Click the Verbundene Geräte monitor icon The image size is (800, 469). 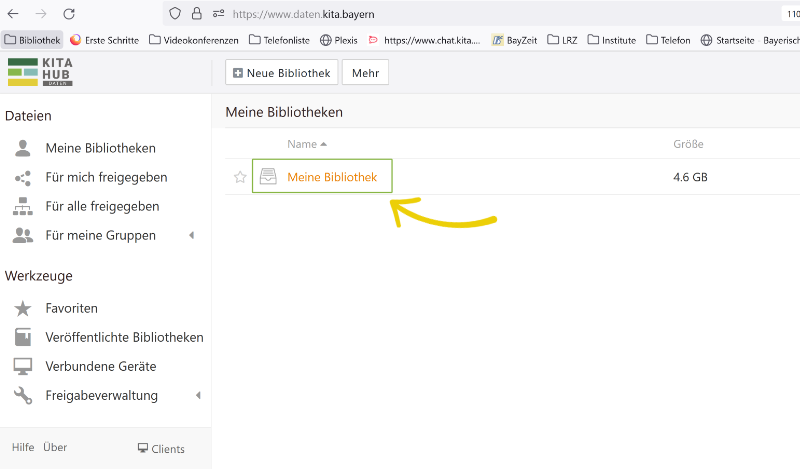click(x=23, y=367)
